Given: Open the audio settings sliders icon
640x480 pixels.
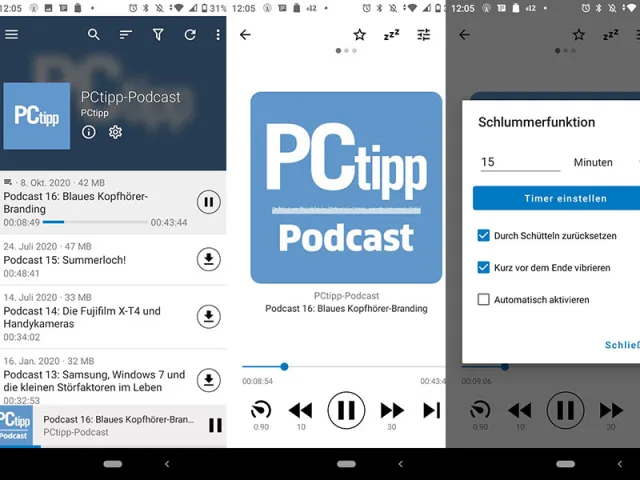Looking at the screenshot, I should point(424,35).
